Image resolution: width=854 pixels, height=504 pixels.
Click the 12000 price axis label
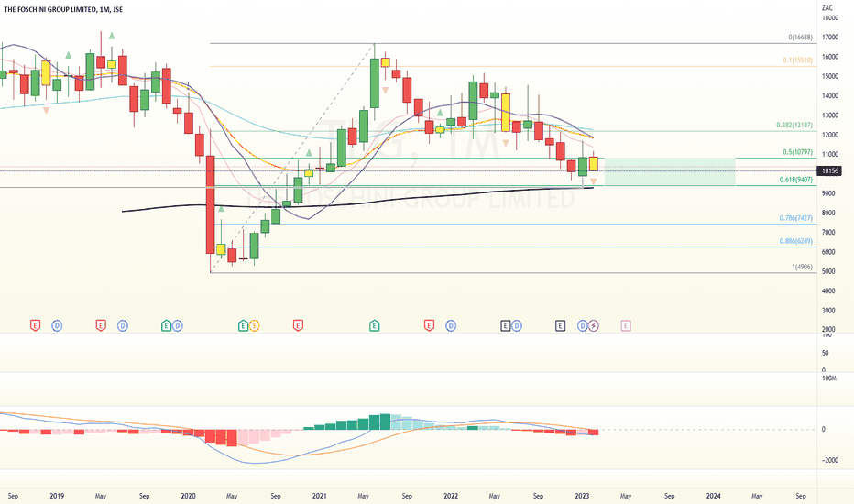pos(830,135)
